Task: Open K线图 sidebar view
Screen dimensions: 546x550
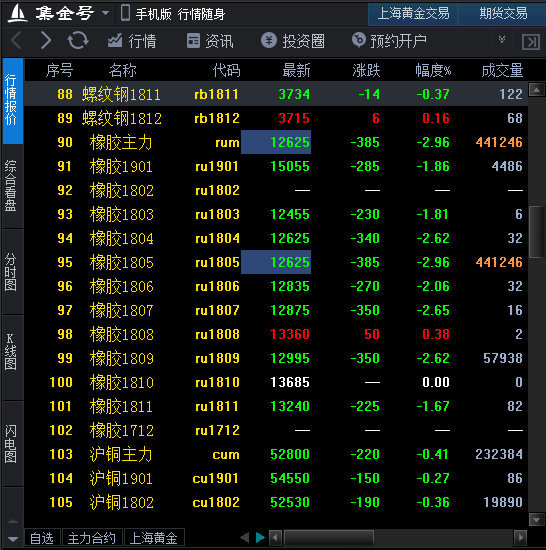Action: [x=11, y=351]
